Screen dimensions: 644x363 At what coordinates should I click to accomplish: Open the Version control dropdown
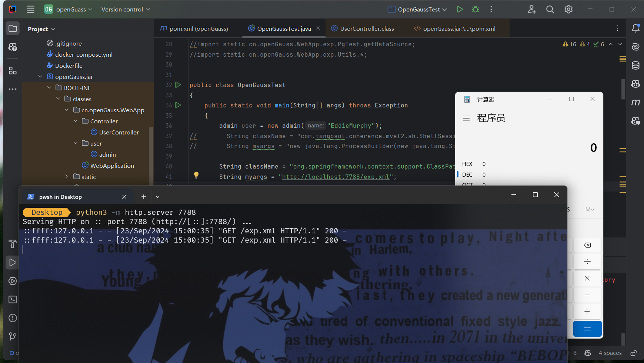pyautogui.click(x=126, y=9)
